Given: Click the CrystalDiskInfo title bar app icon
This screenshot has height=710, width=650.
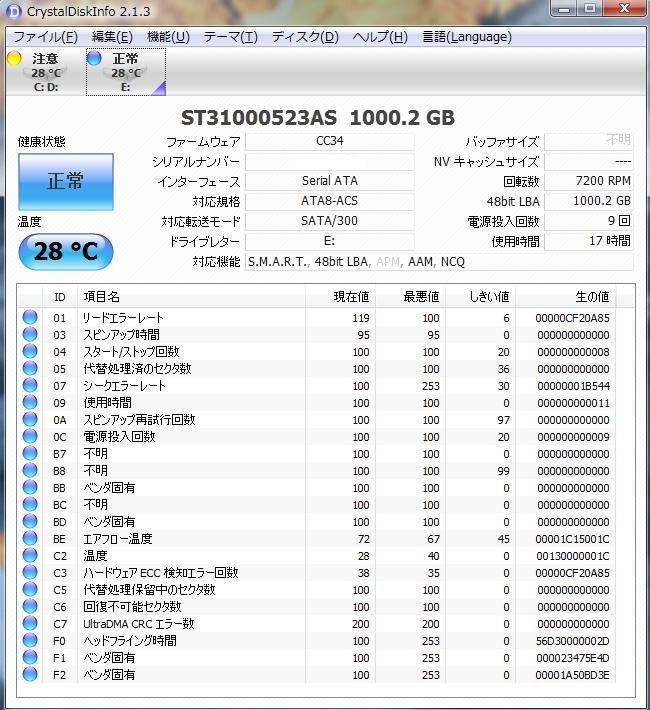Looking at the screenshot, I should pos(14,11).
